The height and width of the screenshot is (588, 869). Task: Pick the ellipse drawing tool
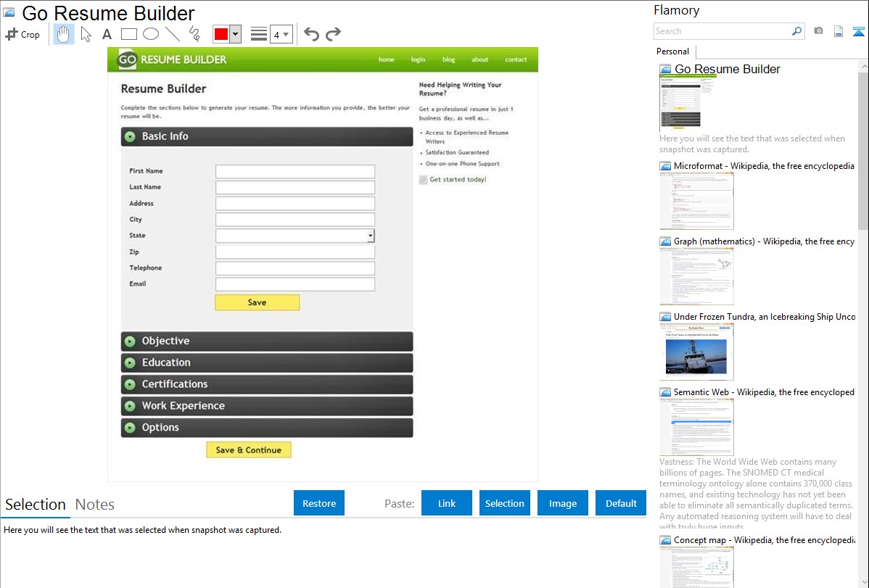pos(151,34)
